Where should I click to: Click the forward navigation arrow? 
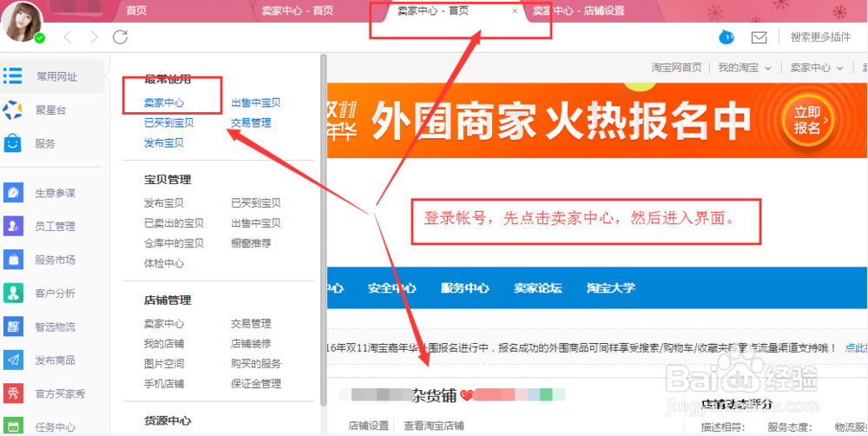point(94,37)
